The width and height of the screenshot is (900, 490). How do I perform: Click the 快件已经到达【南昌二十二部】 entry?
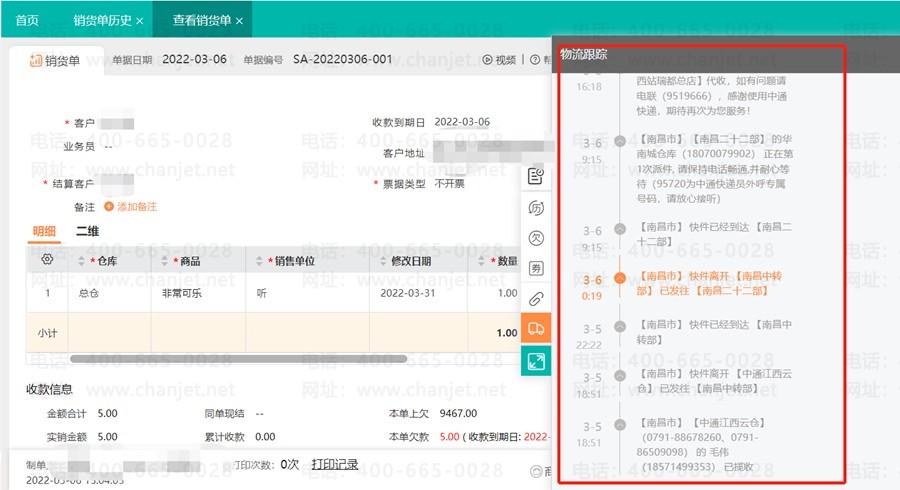714,234
